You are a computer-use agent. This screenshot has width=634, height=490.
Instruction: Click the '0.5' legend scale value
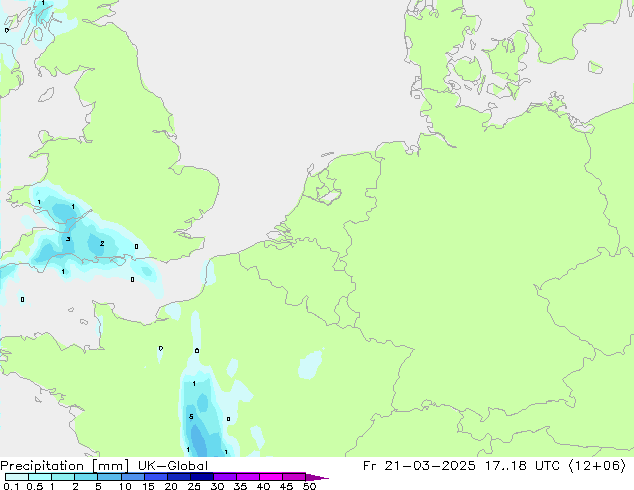[35, 486]
